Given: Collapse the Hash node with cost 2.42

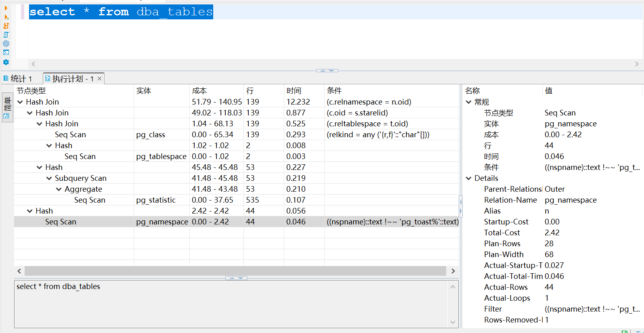Looking at the screenshot, I should tap(30, 211).
